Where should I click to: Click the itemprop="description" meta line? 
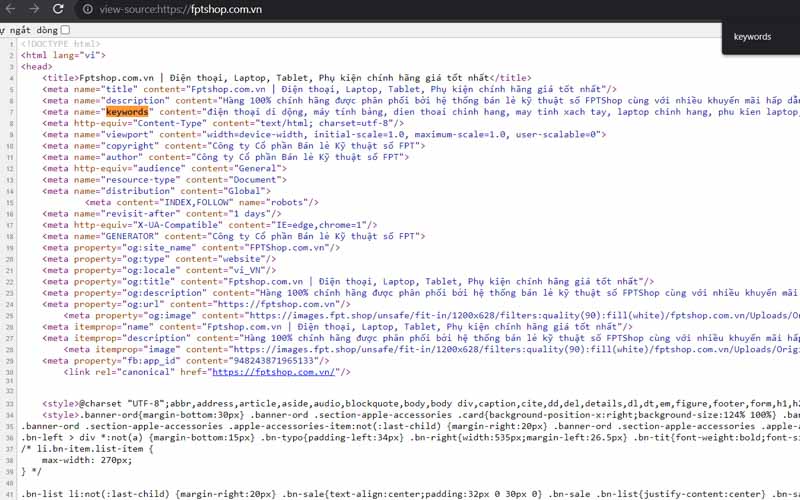click(421, 338)
